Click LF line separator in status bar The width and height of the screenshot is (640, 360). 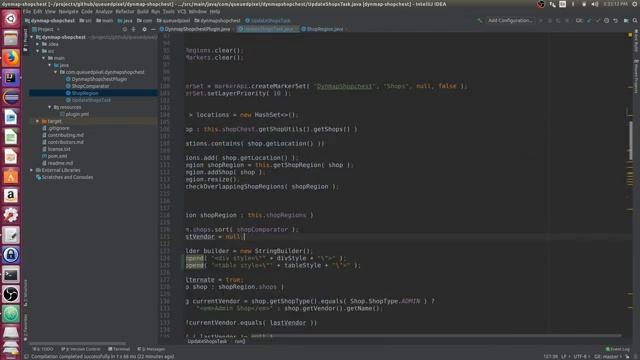click(x=563, y=357)
